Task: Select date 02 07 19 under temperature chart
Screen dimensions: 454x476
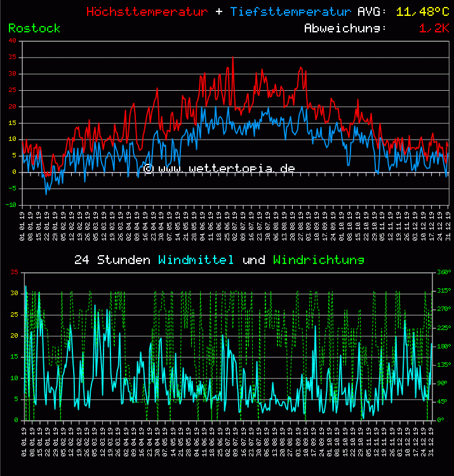Action: (x=235, y=226)
